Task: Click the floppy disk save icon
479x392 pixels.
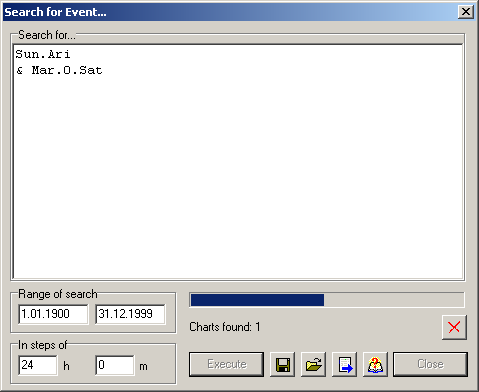Action: [x=282, y=364]
